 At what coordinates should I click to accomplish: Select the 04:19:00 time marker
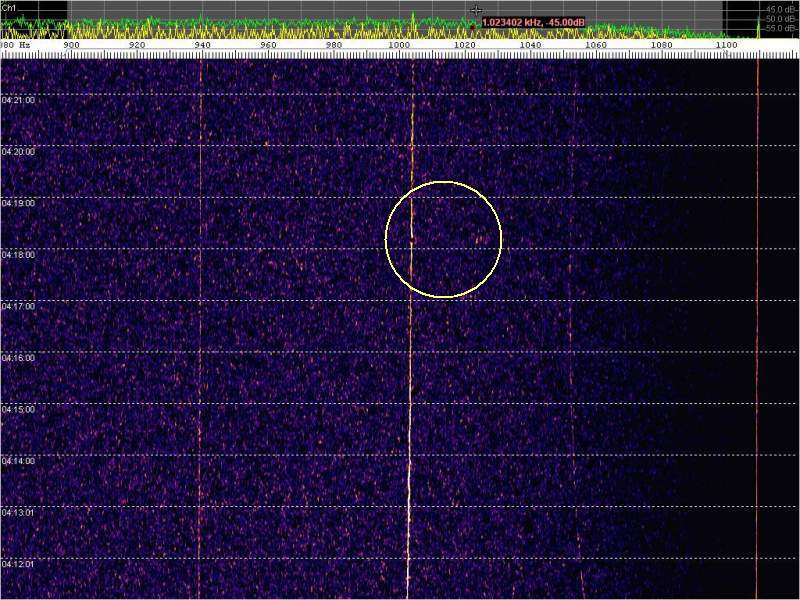19,203
